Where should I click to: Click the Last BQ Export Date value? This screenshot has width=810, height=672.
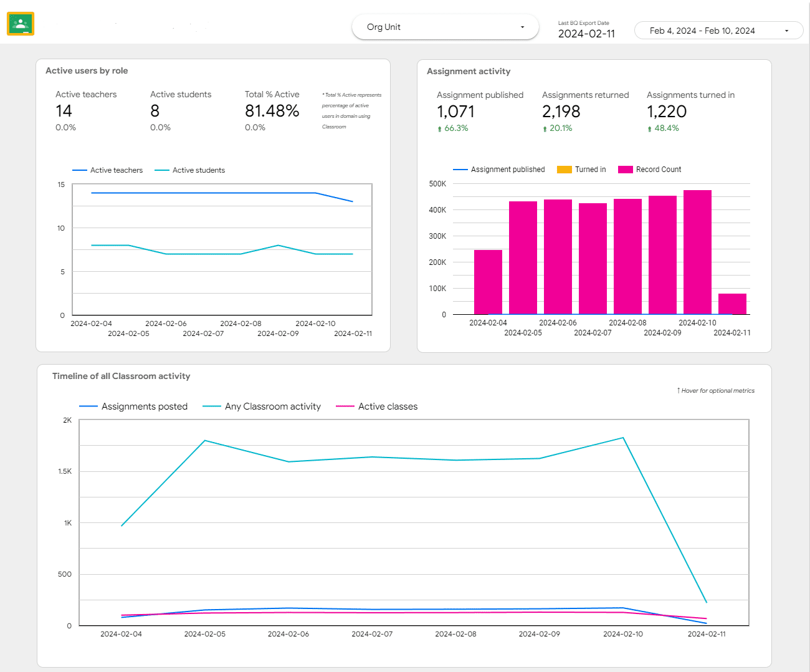click(x=586, y=34)
